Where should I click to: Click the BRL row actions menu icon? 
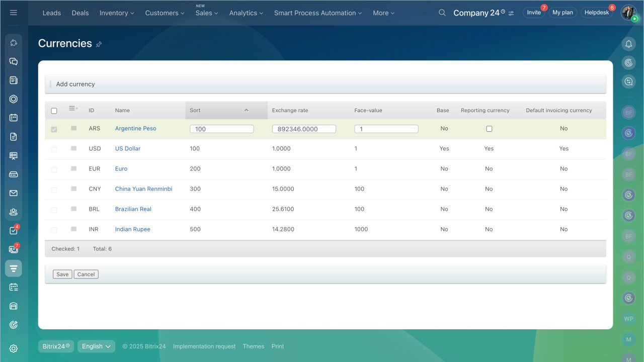coord(73,209)
